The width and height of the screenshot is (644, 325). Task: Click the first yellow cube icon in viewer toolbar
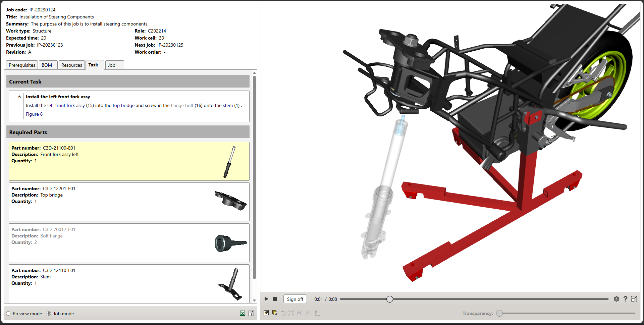[266, 313]
